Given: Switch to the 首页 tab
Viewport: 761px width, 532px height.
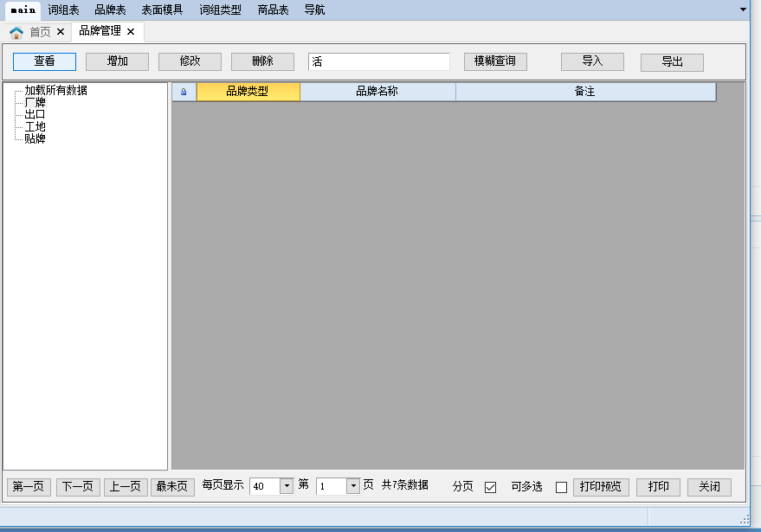Looking at the screenshot, I should coord(40,32).
